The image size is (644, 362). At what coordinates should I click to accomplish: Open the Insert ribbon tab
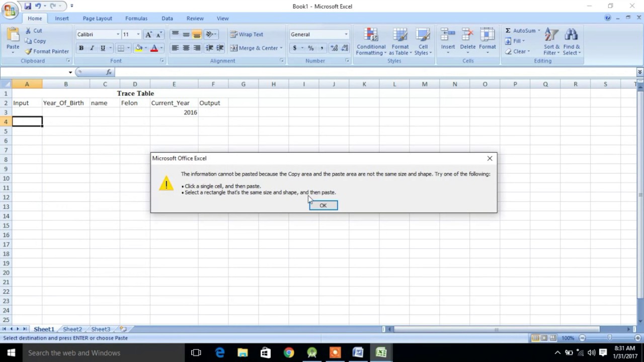pos(62,18)
